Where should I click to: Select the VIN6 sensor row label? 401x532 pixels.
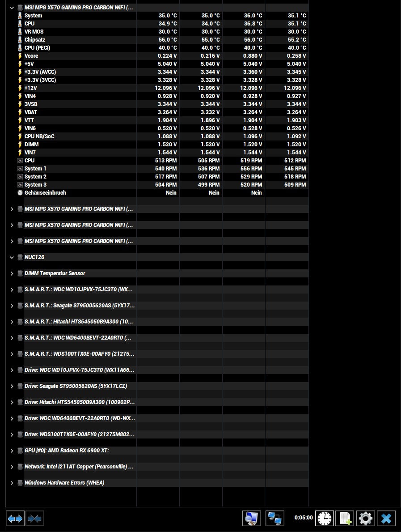point(30,128)
